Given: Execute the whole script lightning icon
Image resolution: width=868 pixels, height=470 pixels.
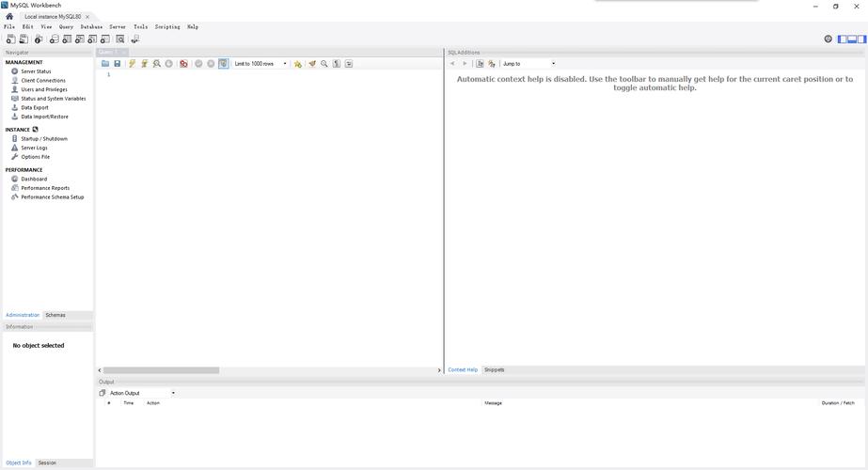Looking at the screenshot, I should [133, 64].
